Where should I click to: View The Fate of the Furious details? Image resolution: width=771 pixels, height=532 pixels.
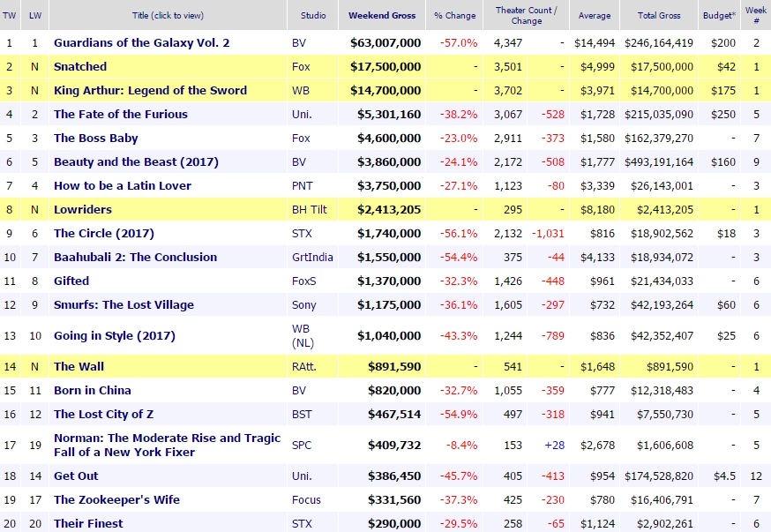[121, 114]
